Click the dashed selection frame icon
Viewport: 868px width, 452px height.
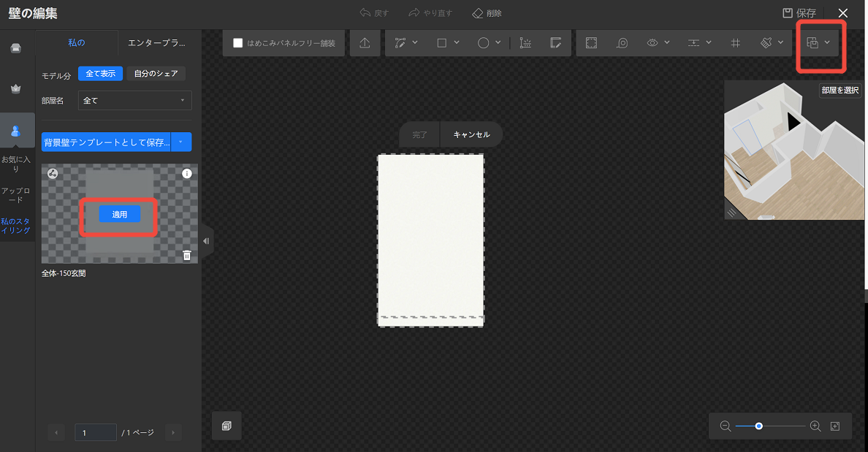pos(591,42)
